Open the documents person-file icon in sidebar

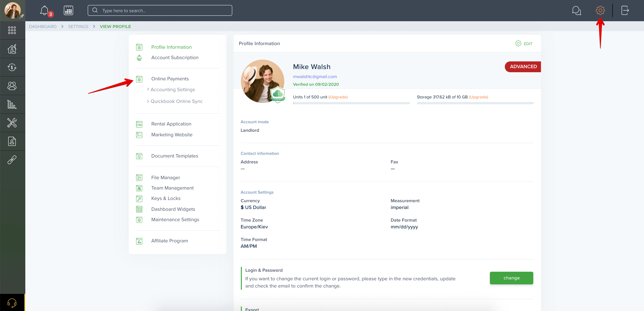click(12, 141)
